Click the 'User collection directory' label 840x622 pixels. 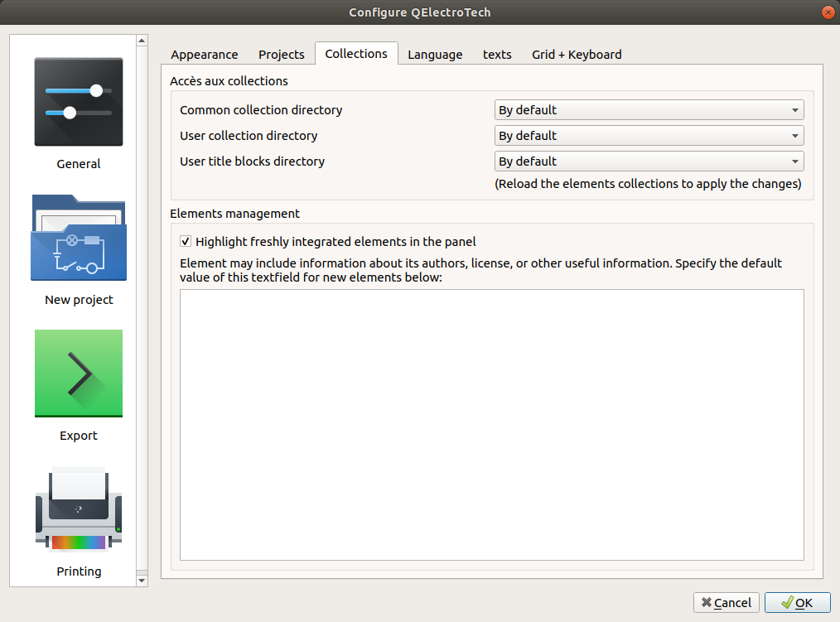(249, 136)
